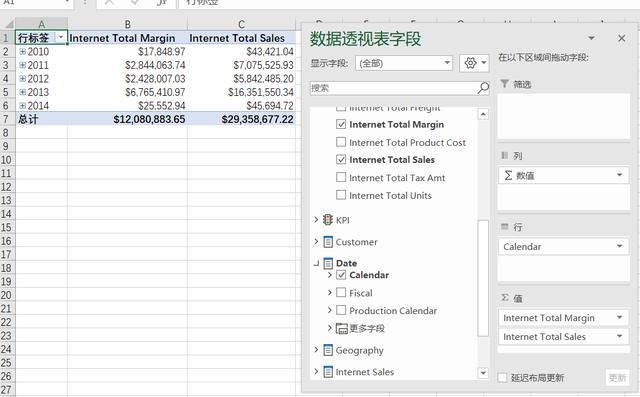Click field list scrollbar down arrow
Viewport: 640px width, 397px height.
(483, 373)
